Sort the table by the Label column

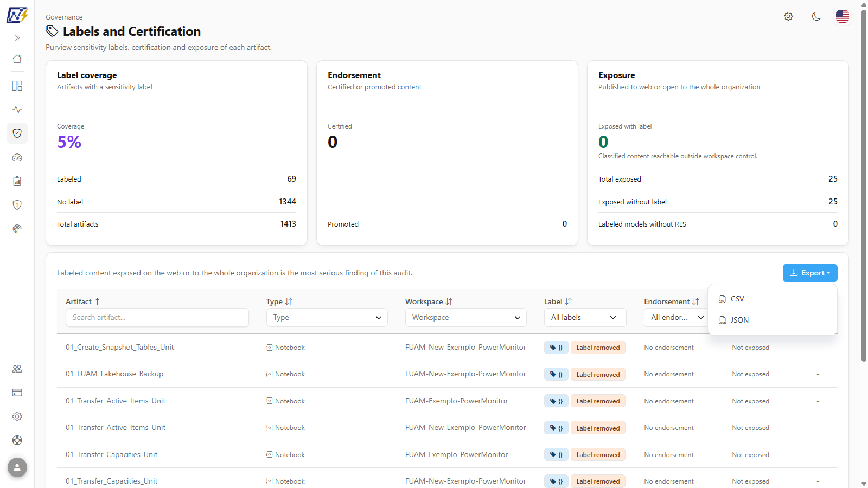click(558, 301)
